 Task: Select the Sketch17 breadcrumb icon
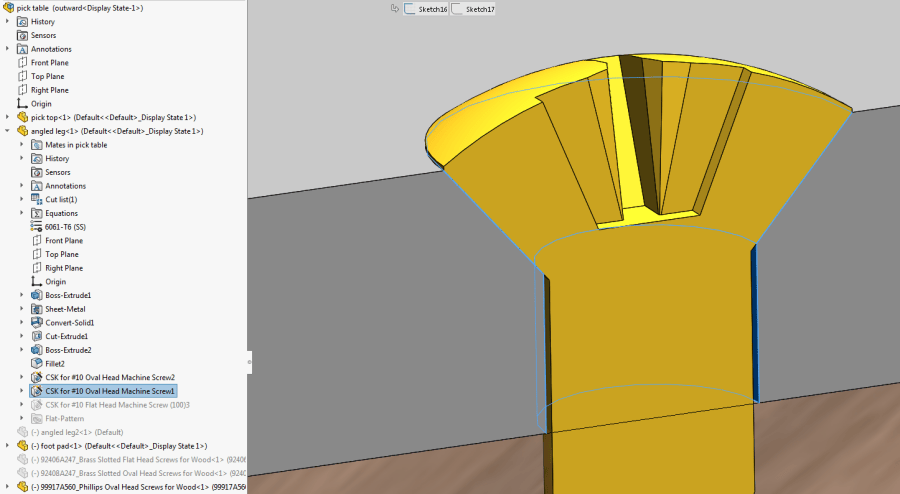pos(457,9)
